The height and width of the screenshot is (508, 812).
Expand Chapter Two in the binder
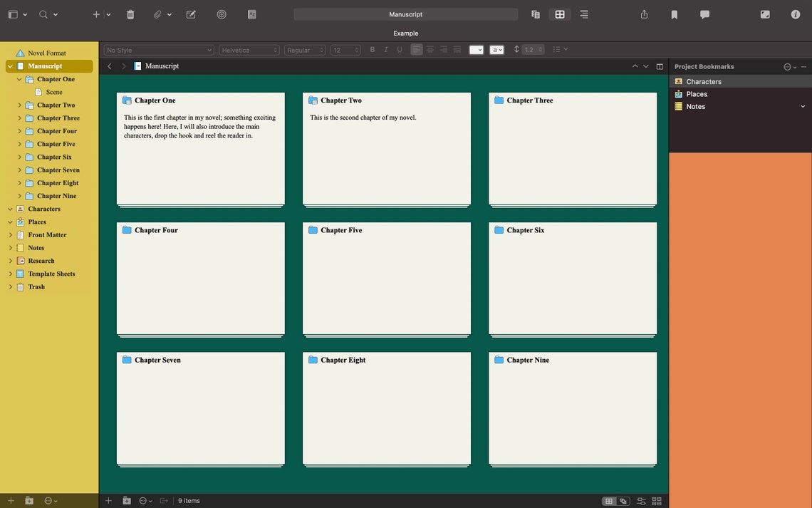(x=19, y=105)
